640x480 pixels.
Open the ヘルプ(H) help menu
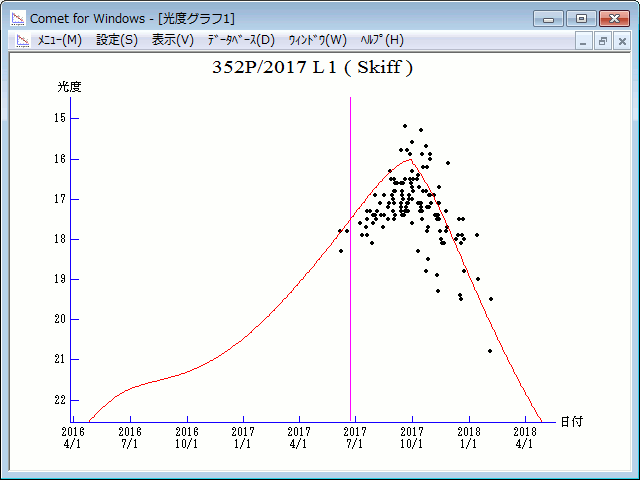381,40
